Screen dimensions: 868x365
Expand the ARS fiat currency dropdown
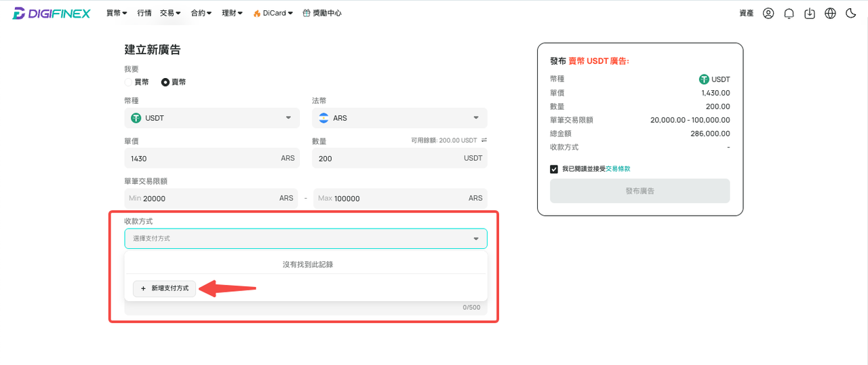click(x=399, y=118)
